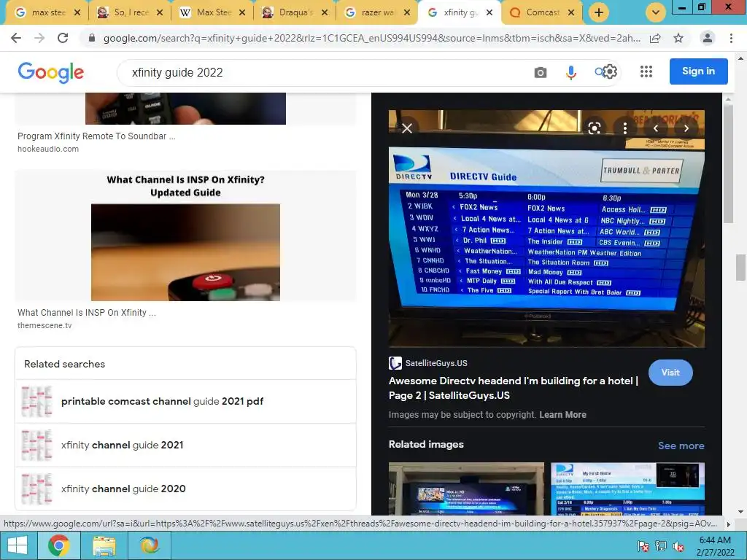Click the browser address bar URL
The width and height of the screenshot is (747, 560).
click(371, 38)
